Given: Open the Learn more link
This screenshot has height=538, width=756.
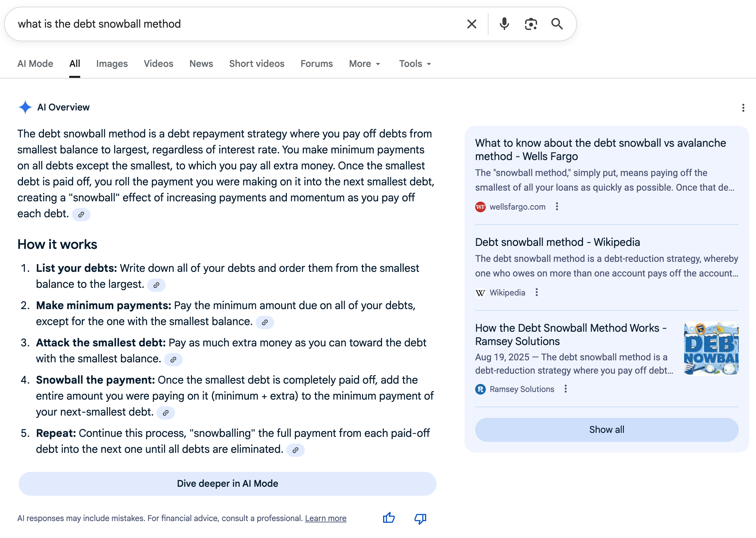Looking at the screenshot, I should [326, 518].
